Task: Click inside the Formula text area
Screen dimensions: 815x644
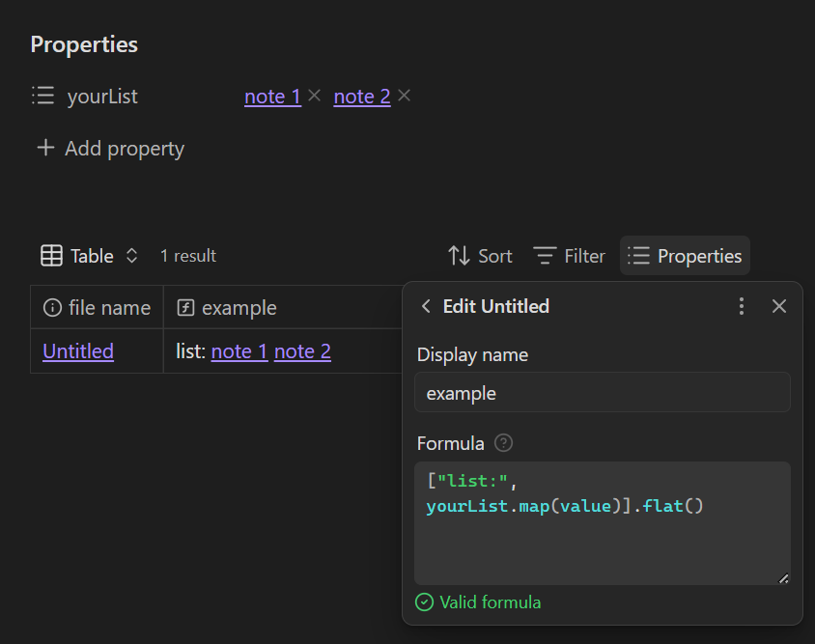Action: tap(602, 541)
